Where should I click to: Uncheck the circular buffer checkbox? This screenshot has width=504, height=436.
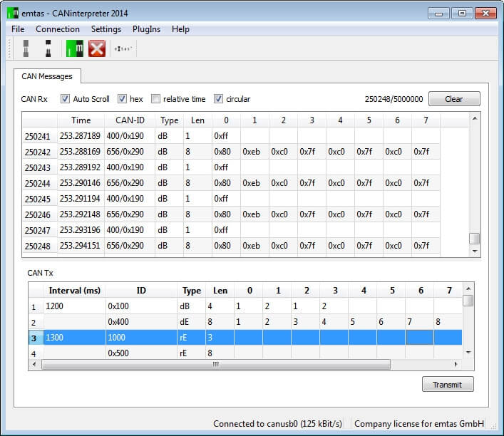click(219, 99)
